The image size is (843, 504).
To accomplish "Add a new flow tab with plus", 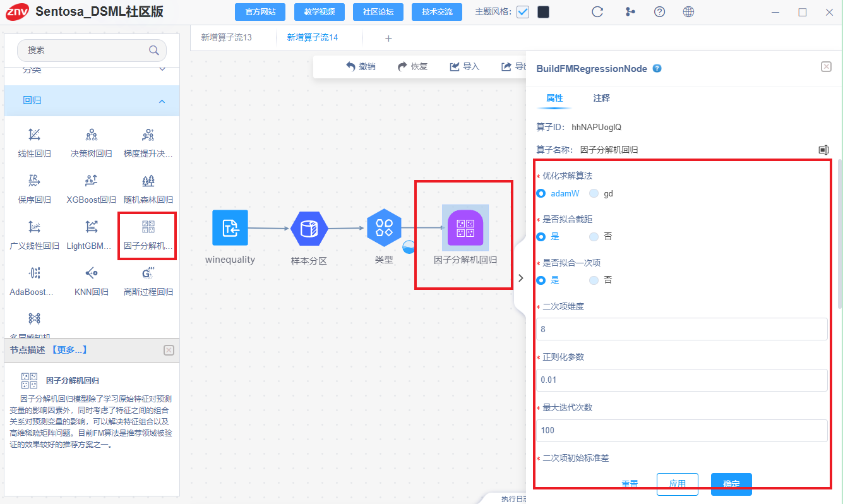I will pos(388,39).
